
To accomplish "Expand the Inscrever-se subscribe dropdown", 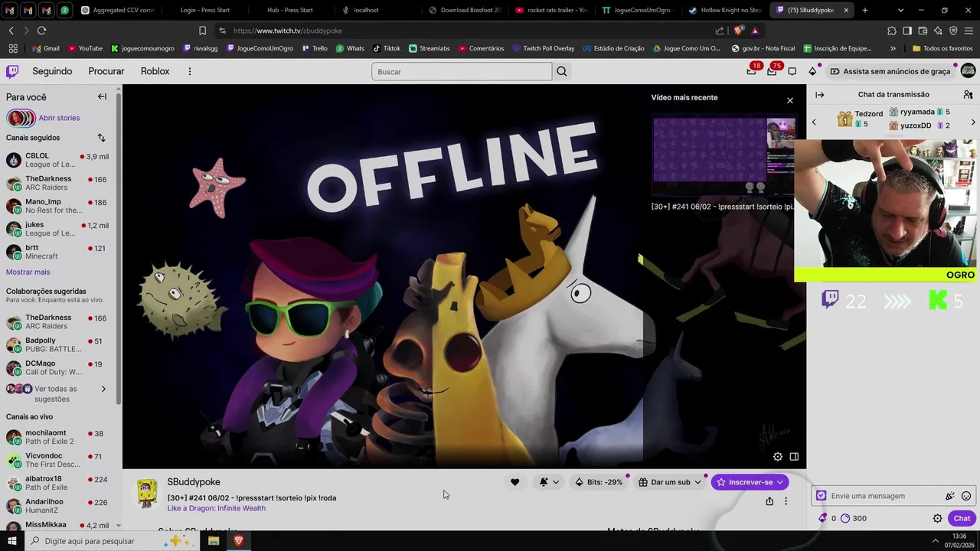I will tap(750, 482).
